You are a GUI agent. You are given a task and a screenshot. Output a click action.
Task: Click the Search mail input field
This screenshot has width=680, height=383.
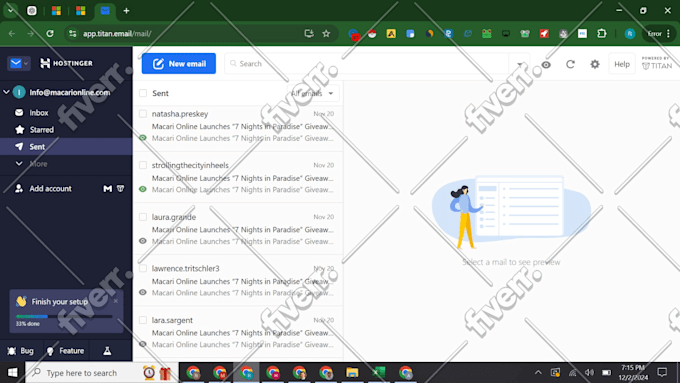point(366,64)
